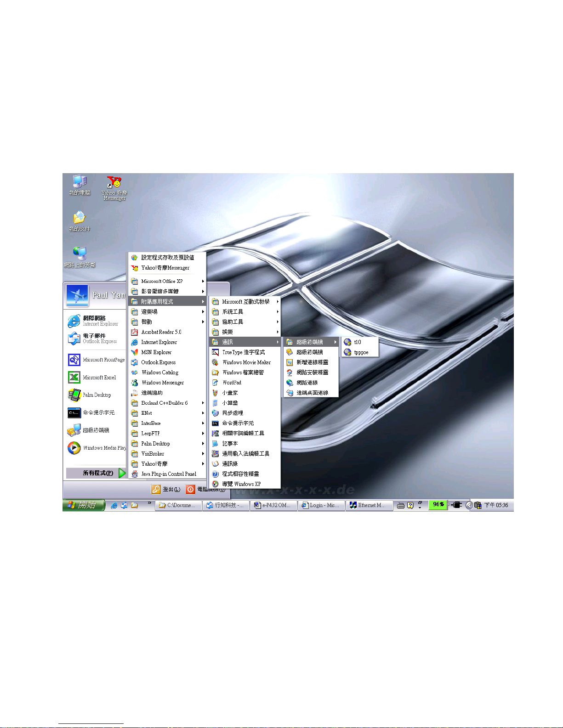This screenshot has height=728, width=563.
Task: Click the clock showing 下午 05:36
Action: (x=496, y=505)
